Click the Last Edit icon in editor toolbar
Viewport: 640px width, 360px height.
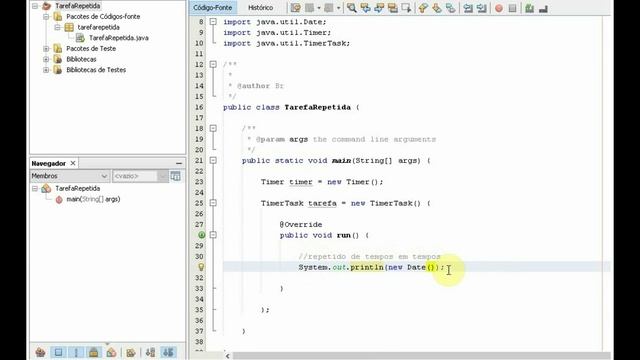click(296, 8)
